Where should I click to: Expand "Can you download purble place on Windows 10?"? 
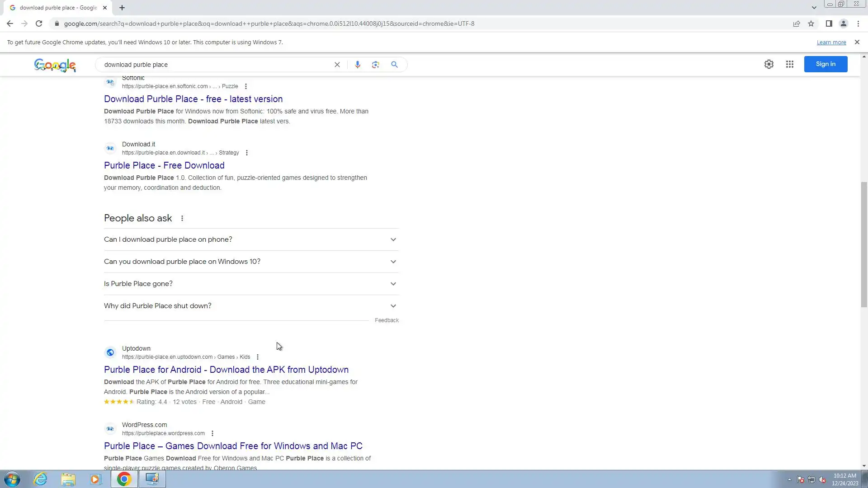pos(251,262)
